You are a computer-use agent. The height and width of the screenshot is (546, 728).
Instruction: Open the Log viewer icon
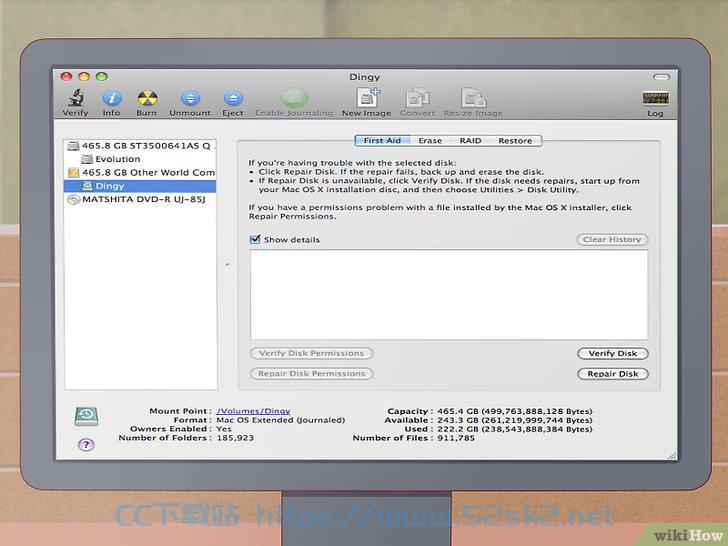pyautogui.click(x=656, y=98)
